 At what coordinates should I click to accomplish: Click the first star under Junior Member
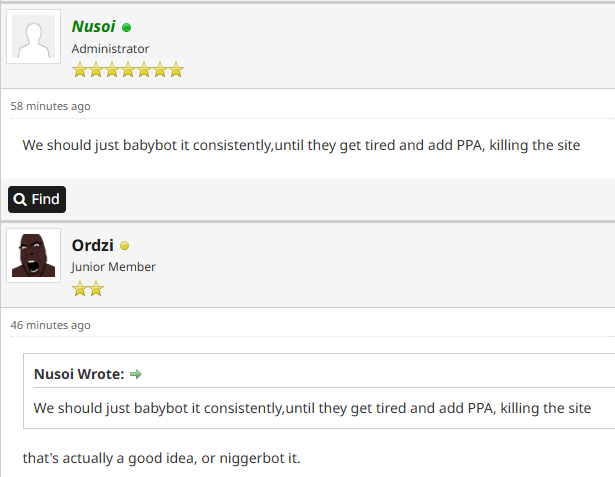[x=80, y=289]
